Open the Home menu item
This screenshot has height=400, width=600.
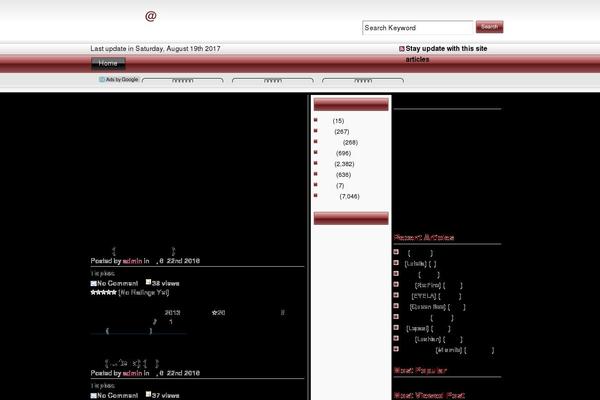coord(108,64)
